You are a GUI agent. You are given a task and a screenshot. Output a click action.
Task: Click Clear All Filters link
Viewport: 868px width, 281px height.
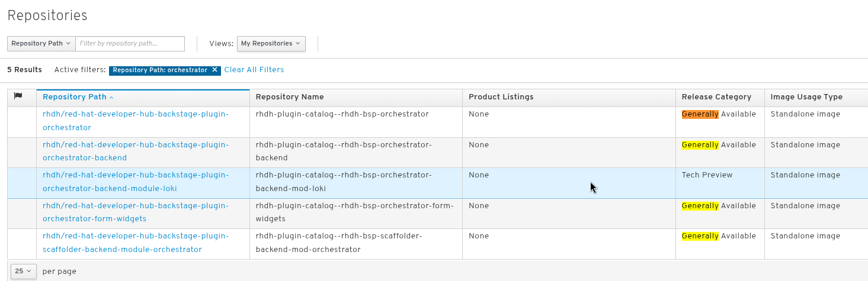point(254,70)
